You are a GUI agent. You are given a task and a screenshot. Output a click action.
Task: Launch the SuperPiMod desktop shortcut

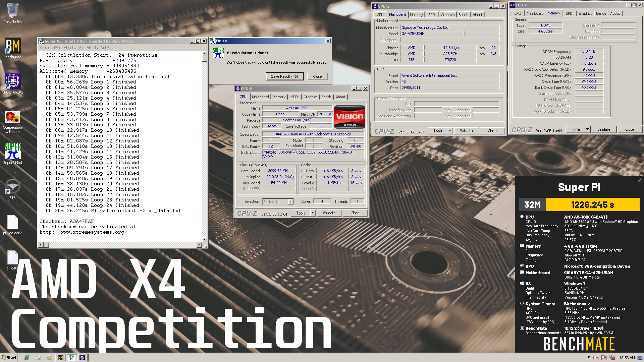pos(12,154)
